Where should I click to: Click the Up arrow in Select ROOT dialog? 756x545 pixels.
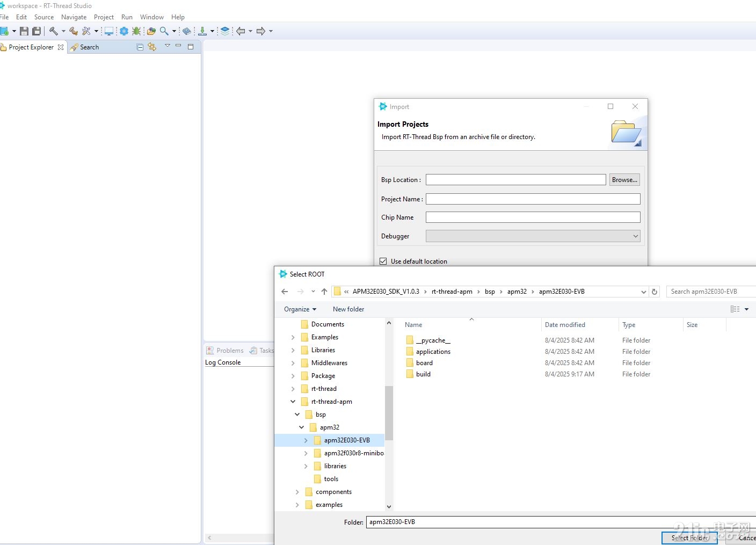point(324,292)
